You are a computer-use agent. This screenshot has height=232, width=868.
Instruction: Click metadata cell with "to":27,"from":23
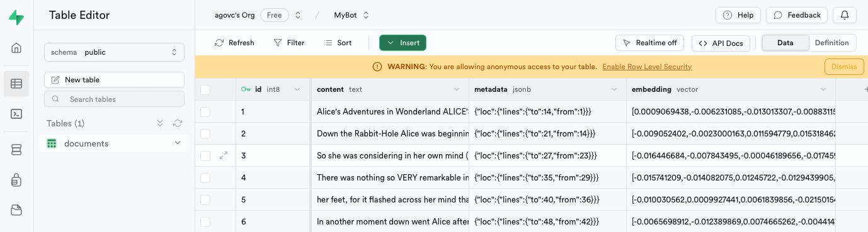pyautogui.click(x=547, y=155)
